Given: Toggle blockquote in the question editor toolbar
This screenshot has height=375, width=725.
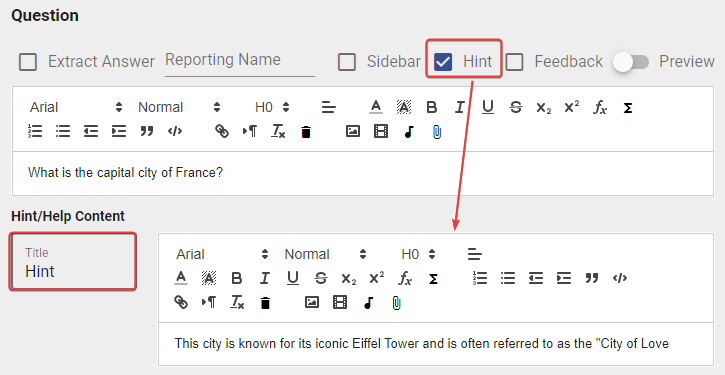Looking at the screenshot, I should [x=147, y=132].
